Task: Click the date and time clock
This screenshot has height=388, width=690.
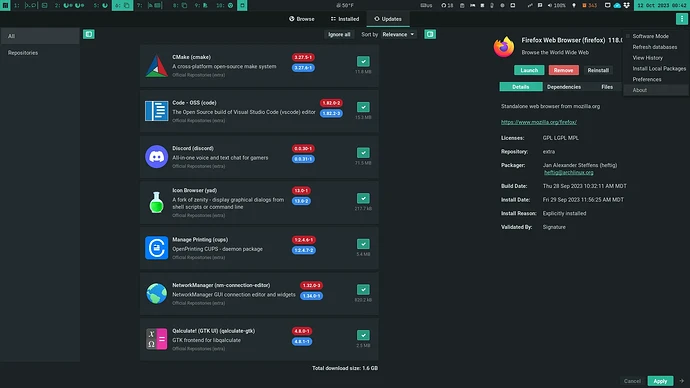Action: pyautogui.click(x=661, y=5)
